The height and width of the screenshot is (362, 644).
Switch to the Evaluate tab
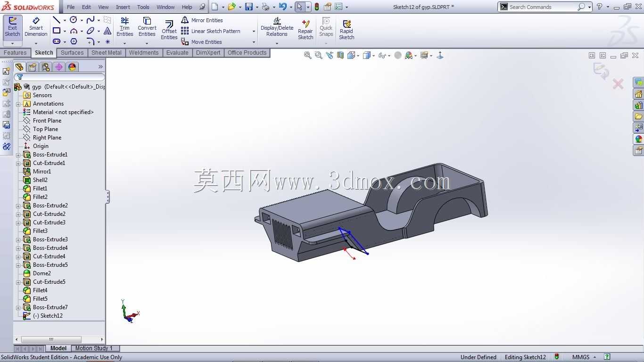[x=177, y=53]
